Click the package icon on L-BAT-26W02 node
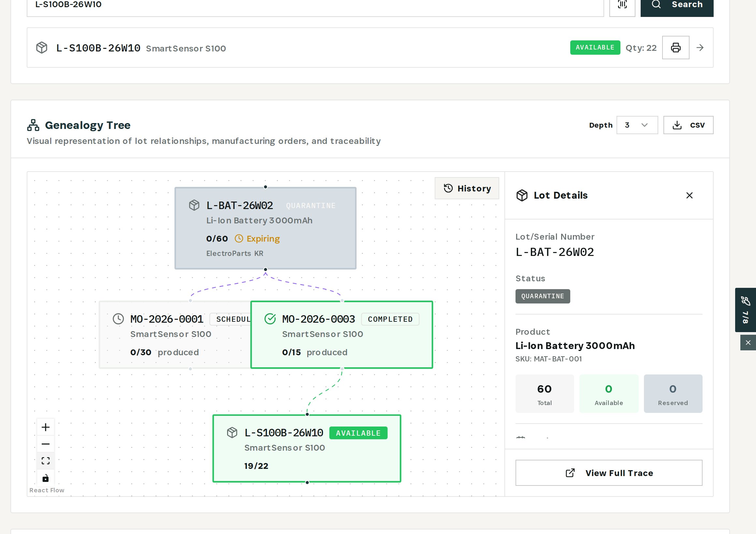This screenshot has height=534, width=756. click(194, 205)
